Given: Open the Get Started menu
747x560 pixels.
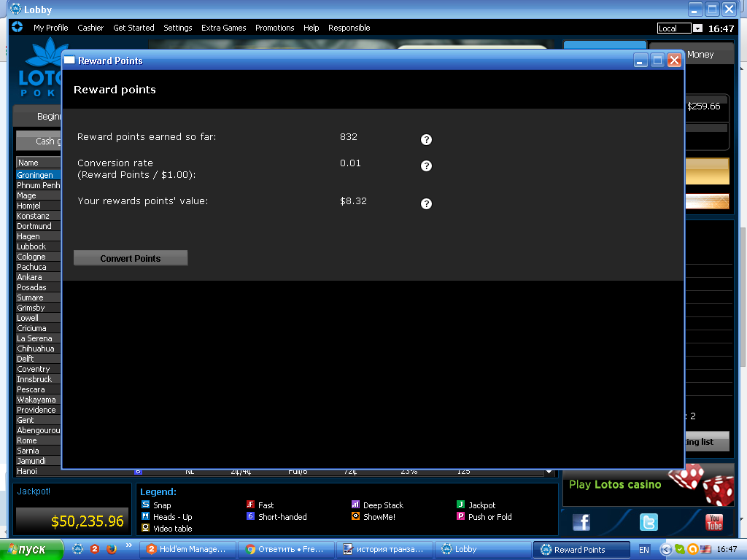Looking at the screenshot, I should coord(134,28).
